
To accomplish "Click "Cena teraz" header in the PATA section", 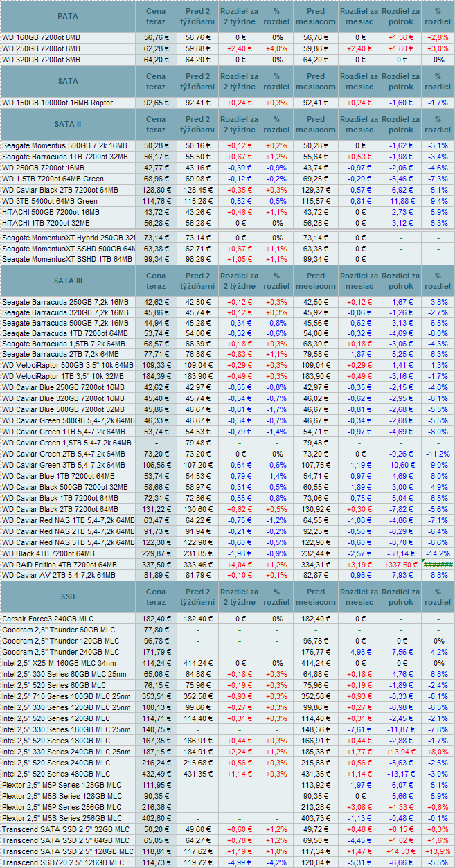I will tap(156, 15).
